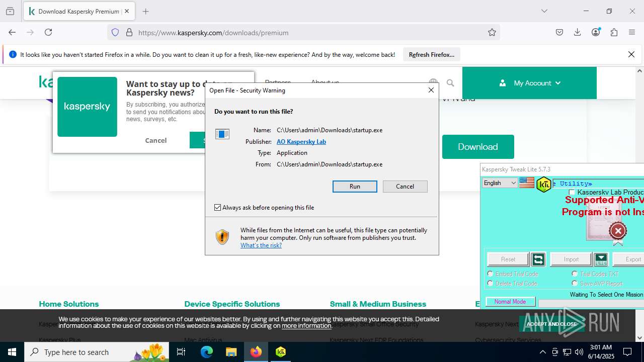Select Trial Codes TXT radio option
Viewport: 644px width, 362px height.
575,274
